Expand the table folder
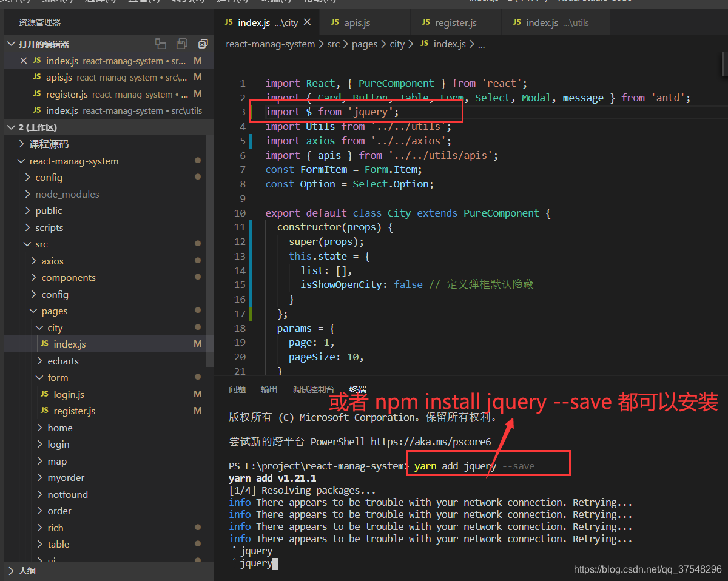This screenshot has width=728, height=581. click(x=40, y=545)
